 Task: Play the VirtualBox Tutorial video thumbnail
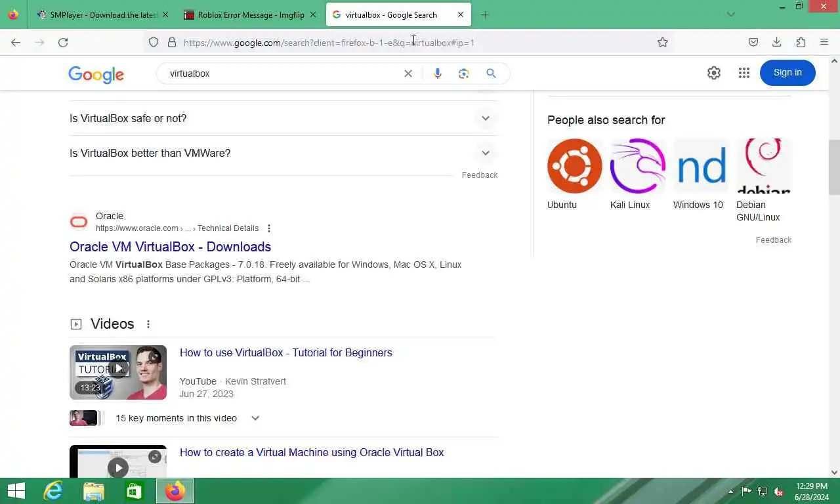[x=118, y=372]
